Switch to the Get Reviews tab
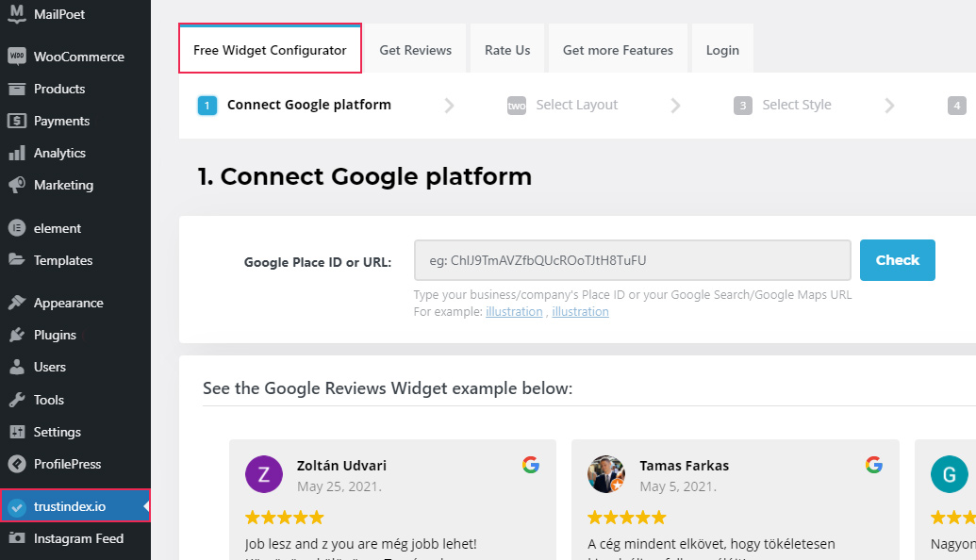 [416, 49]
